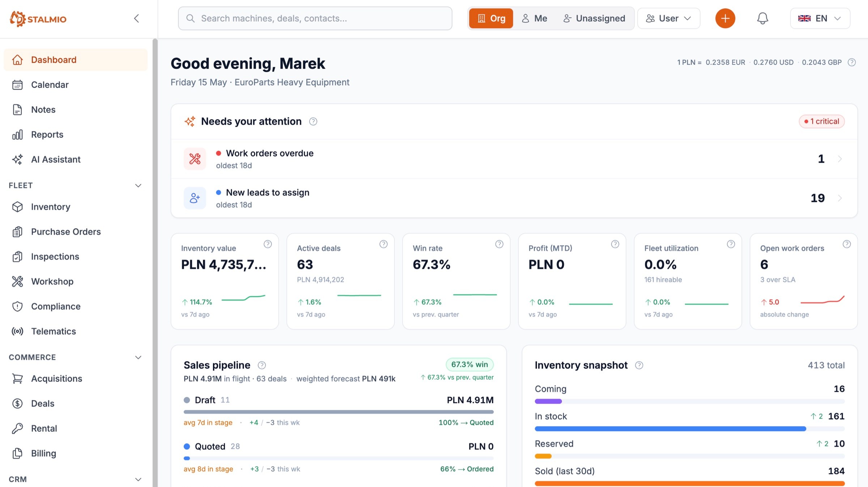
Task: Click 66% → Ordered conversion link
Action: (467, 469)
